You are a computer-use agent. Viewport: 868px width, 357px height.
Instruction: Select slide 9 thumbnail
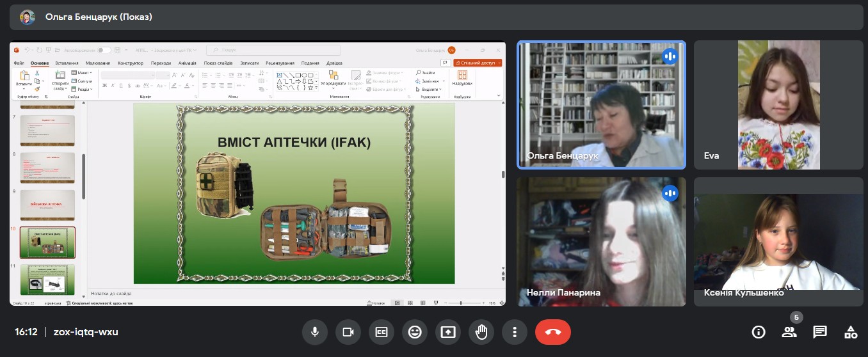(47, 205)
